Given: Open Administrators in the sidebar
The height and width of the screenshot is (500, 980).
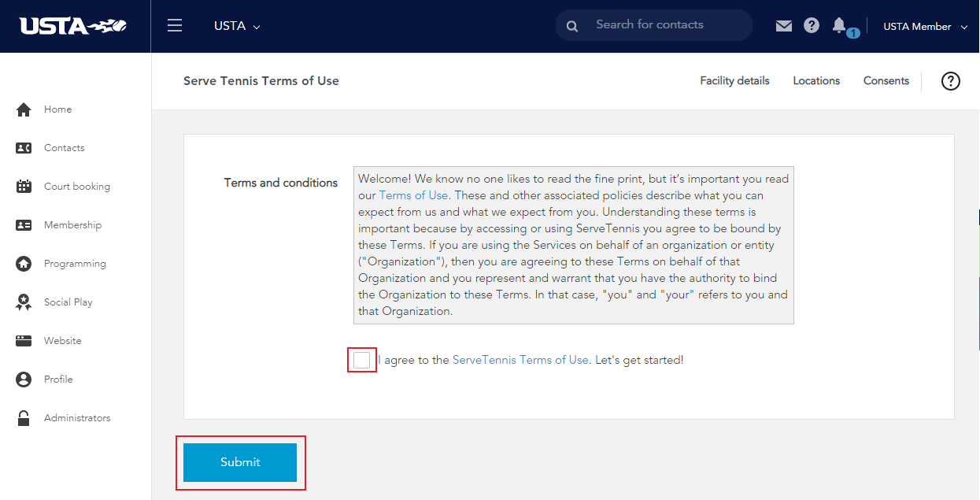Looking at the screenshot, I should click(77, 418).
